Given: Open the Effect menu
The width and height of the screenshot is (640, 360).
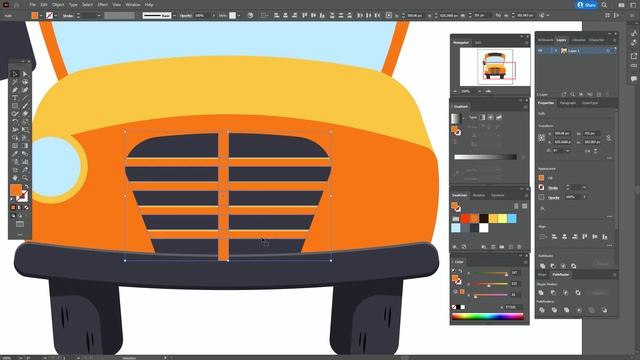Looking at the screenshot, I should pyautogui.click(x=102, y=5).
